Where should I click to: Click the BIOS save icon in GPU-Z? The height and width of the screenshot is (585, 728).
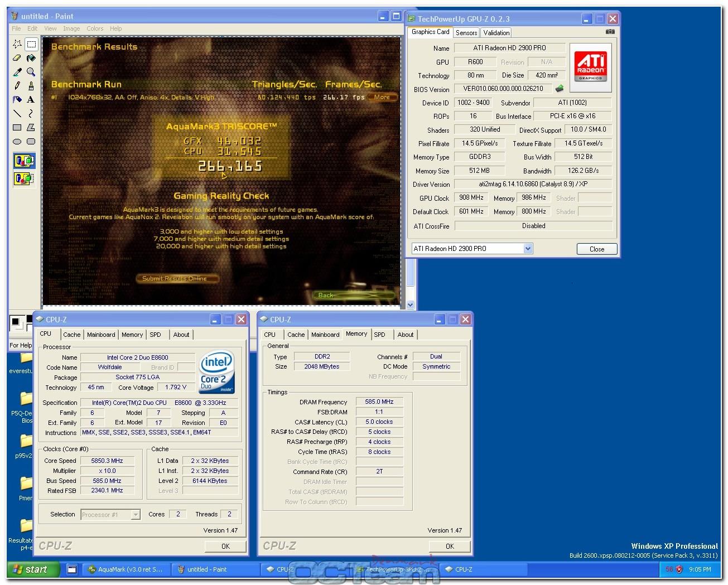coord(560,88)
